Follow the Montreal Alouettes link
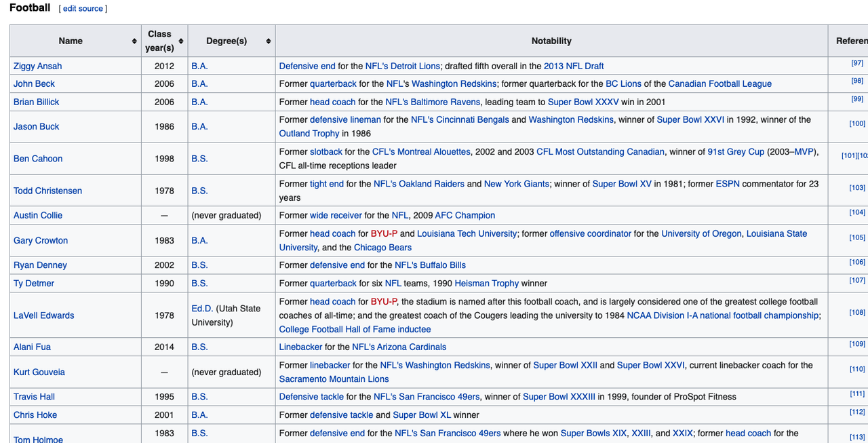This screenshot has width=868, height=443. 433,151
